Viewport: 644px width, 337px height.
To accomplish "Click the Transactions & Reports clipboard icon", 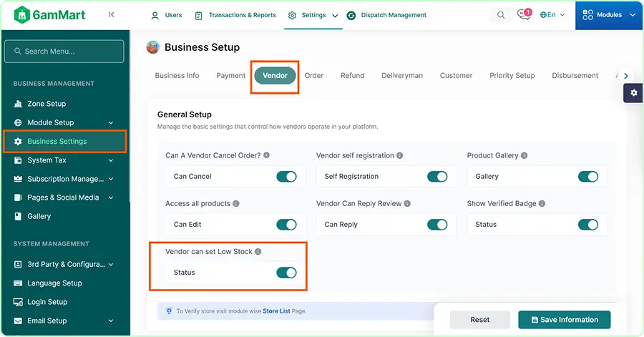I will pos(198,16).
